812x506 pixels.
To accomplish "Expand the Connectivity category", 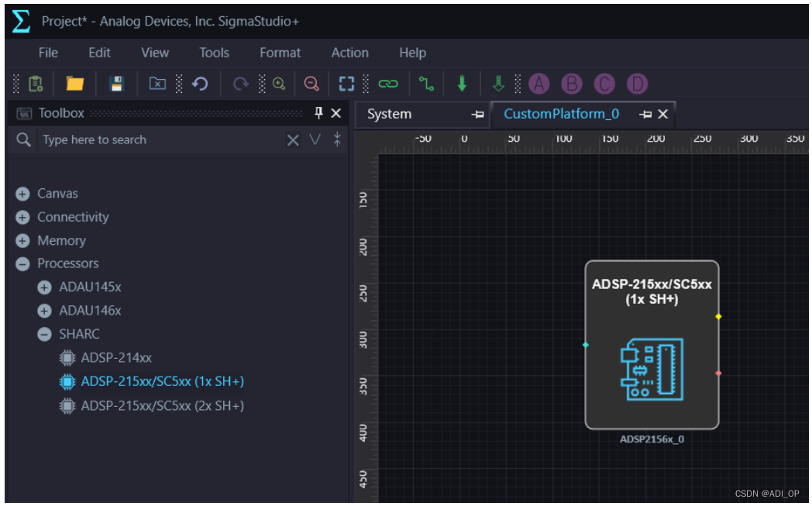I will [22, 217].
